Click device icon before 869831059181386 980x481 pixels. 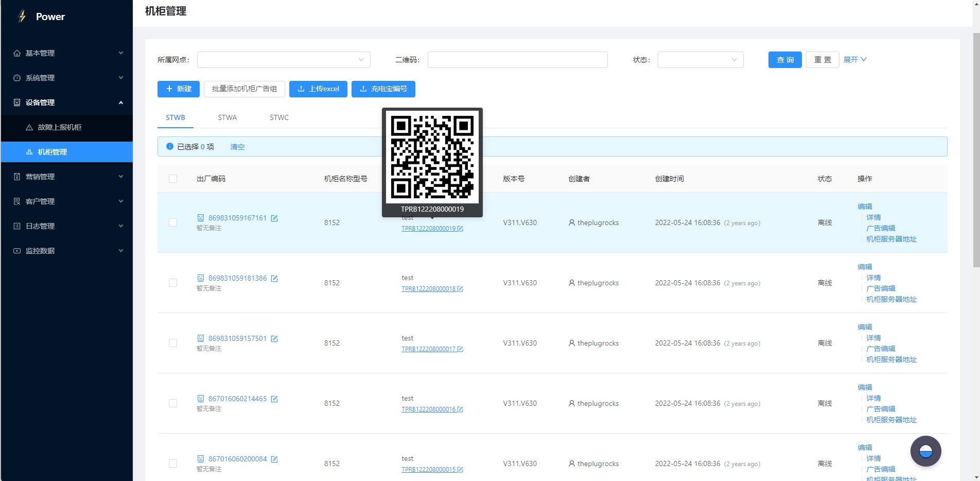[201, 278]
